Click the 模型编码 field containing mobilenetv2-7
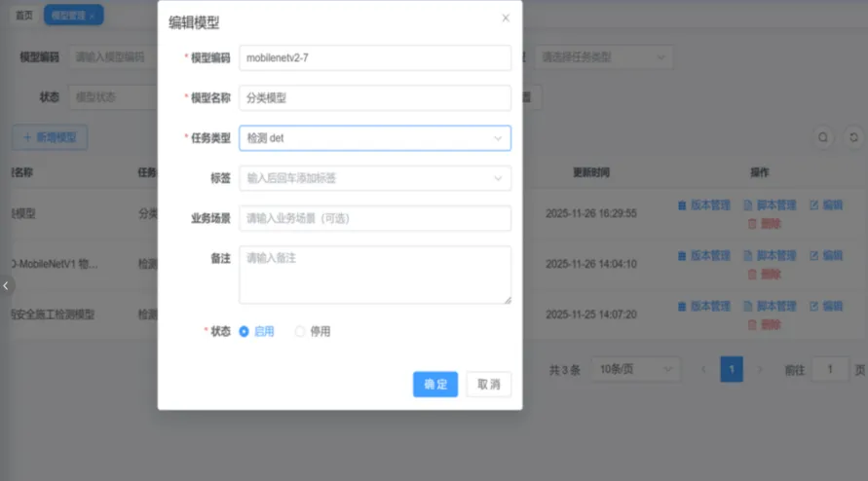 click(x=375, y=58)
